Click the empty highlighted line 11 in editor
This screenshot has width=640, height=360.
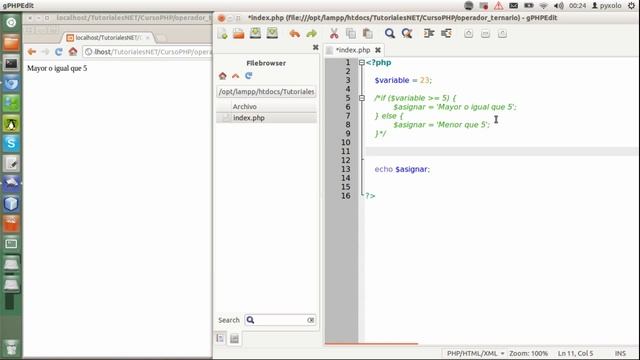coord(501,151)
